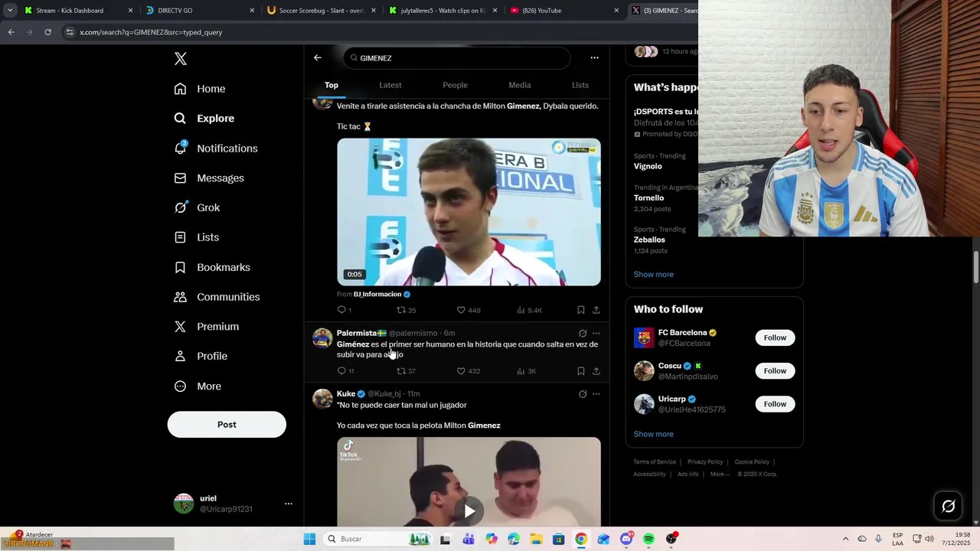Follow Coscu
Screen dimensions: 980x551
[x=775, y=371]
